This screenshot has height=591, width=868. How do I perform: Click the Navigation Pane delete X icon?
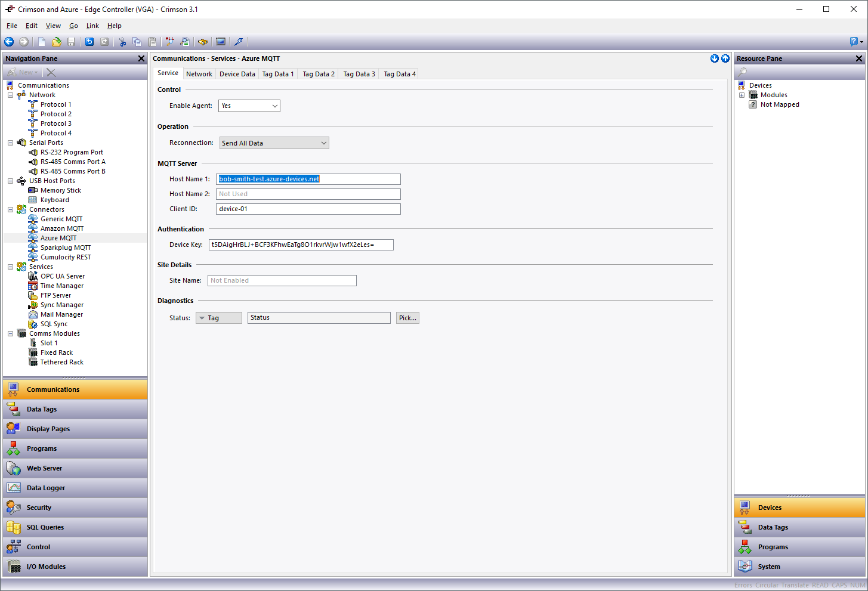[x=51, y=72]
